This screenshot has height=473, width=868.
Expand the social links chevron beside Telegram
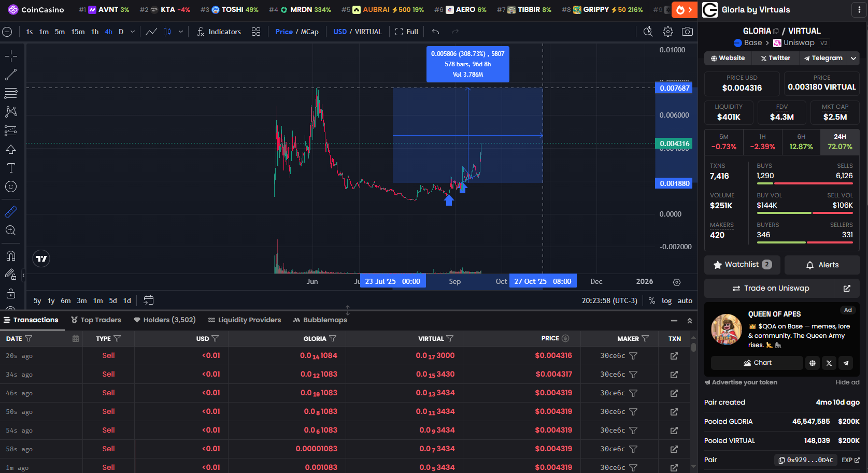pyautogui.click(x=853, y=58)
